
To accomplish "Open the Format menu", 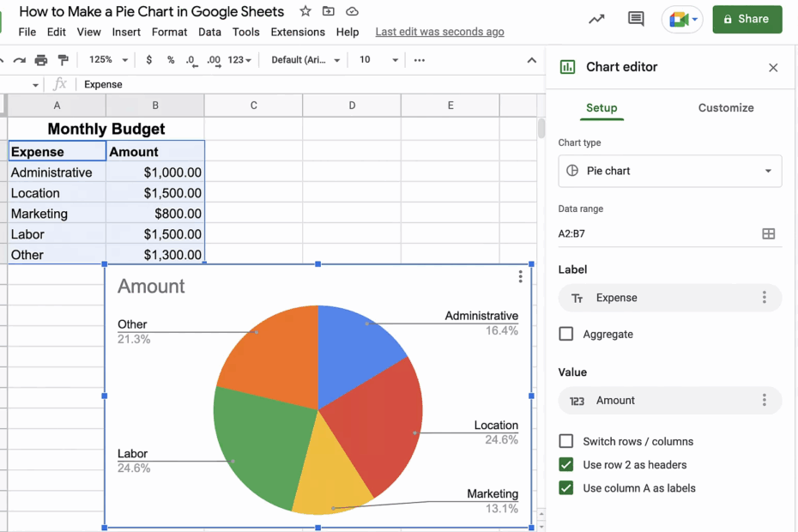I will (169, 32).
